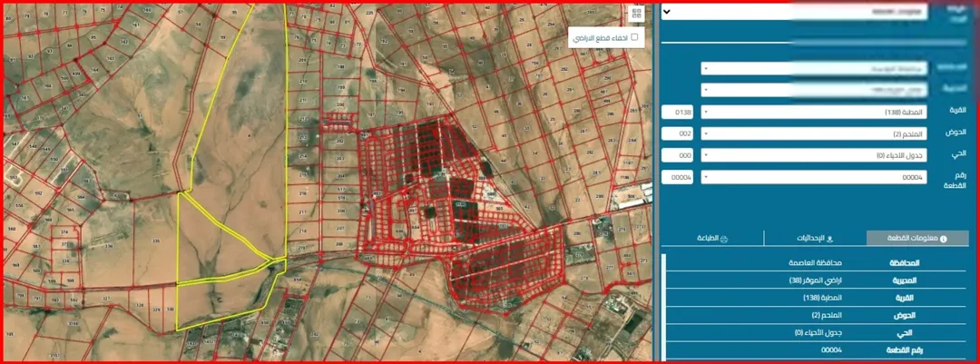980x364 pixels.
Task: Switch to the معلومات القطعة tab
Action: [x=917, y=239]
